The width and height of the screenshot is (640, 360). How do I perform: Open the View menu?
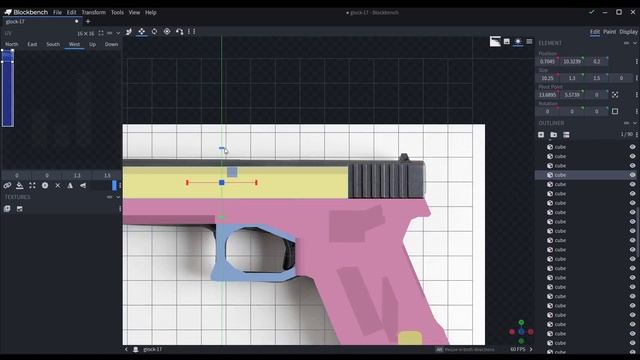(x=134, y=12)
